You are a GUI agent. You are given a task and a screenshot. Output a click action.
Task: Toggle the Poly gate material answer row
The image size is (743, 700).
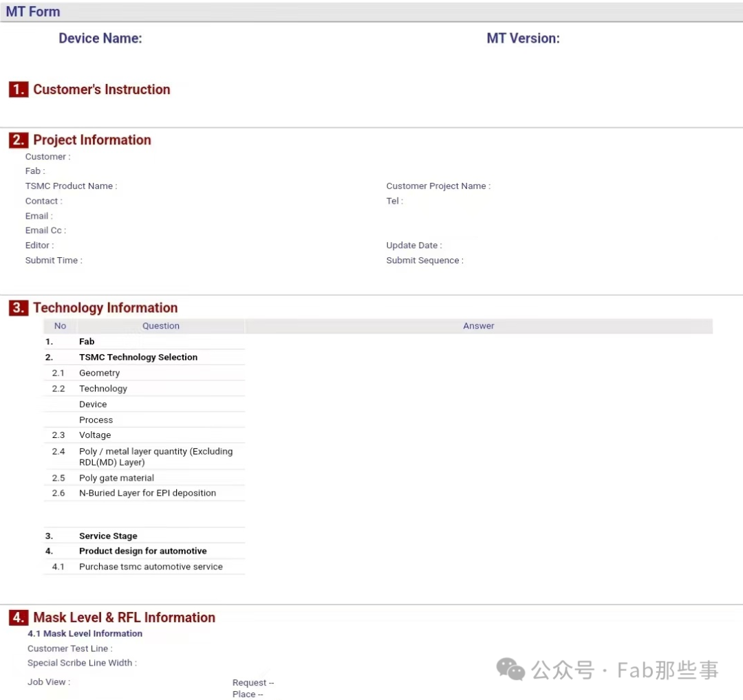point(116,477)
